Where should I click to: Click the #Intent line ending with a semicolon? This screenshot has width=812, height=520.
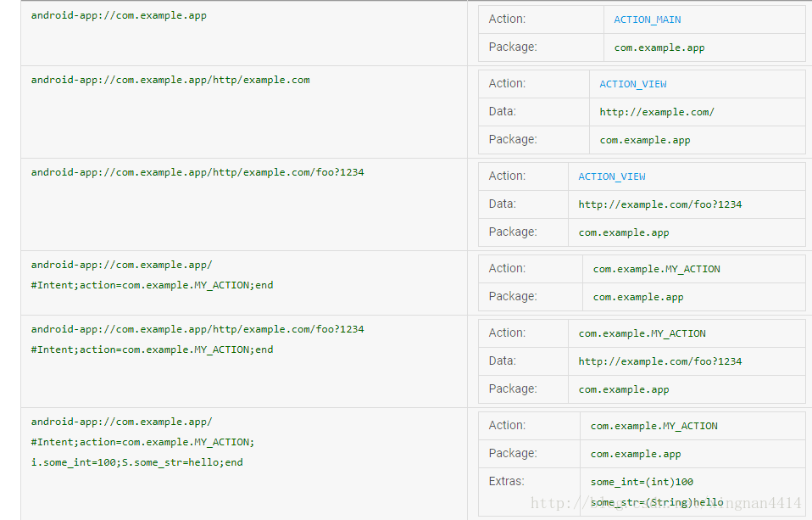pyautogui.click(x=142, y=442)
